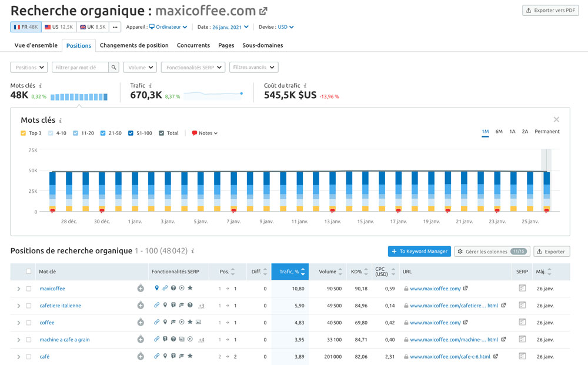Click the red note marker at 7 janv.
588x365 pixels.
coord(233,210)
